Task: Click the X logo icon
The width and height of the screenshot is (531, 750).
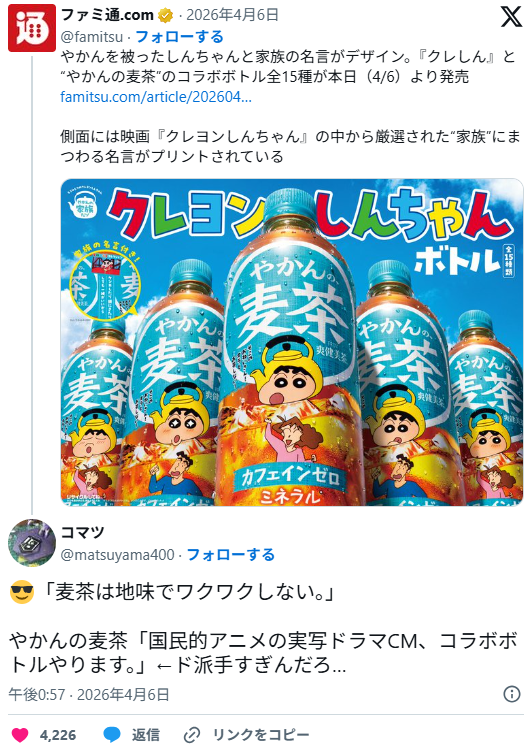Action: tap(511, 18)
